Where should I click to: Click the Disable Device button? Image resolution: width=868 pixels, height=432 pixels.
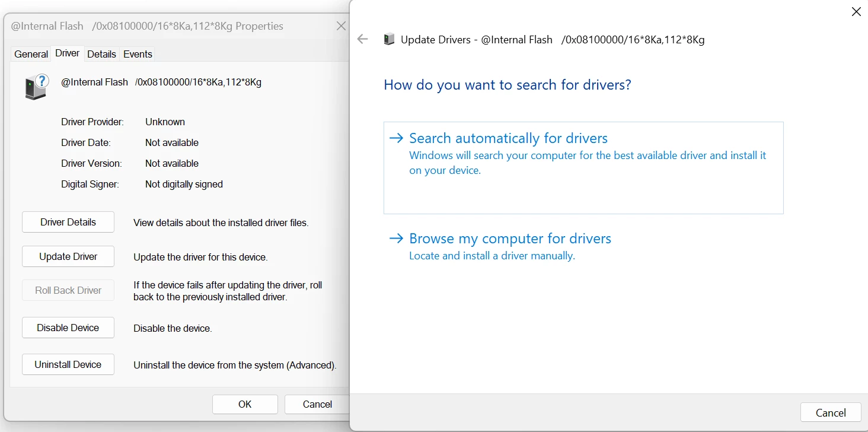(x=68, y=328)
